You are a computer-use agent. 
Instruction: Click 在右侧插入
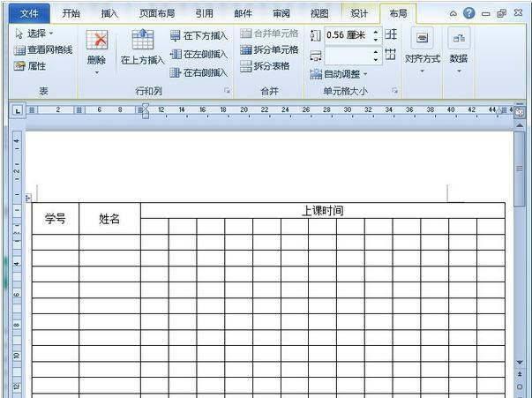coord(199,72)
